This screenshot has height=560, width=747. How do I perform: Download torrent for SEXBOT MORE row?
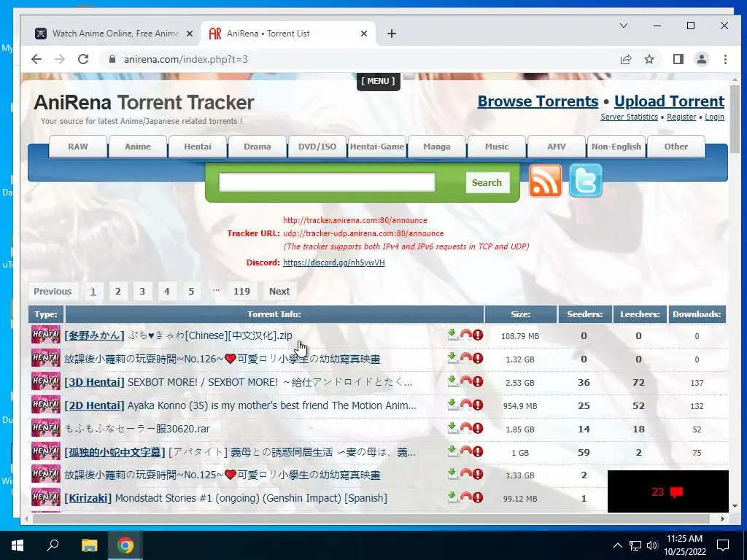[x=453, y=381]
